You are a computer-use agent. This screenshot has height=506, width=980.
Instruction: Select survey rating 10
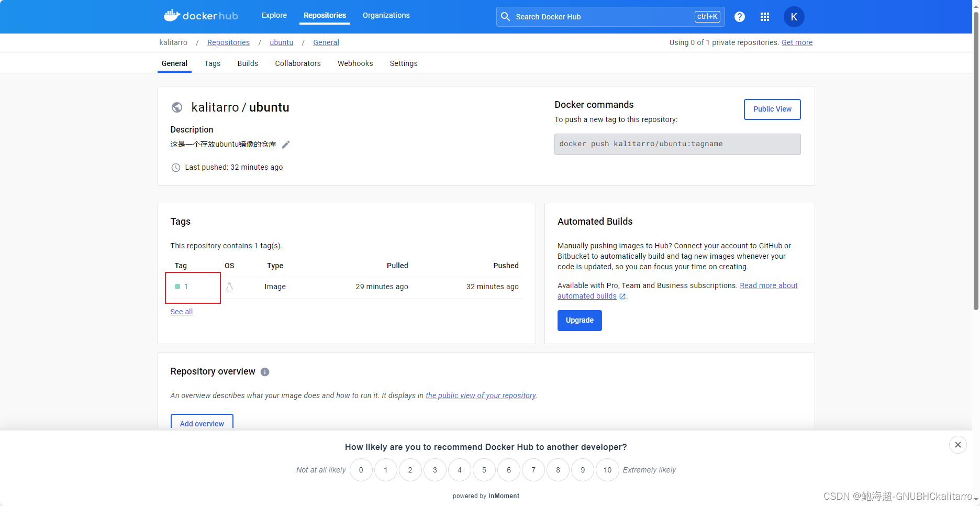[x=607, y=470]
